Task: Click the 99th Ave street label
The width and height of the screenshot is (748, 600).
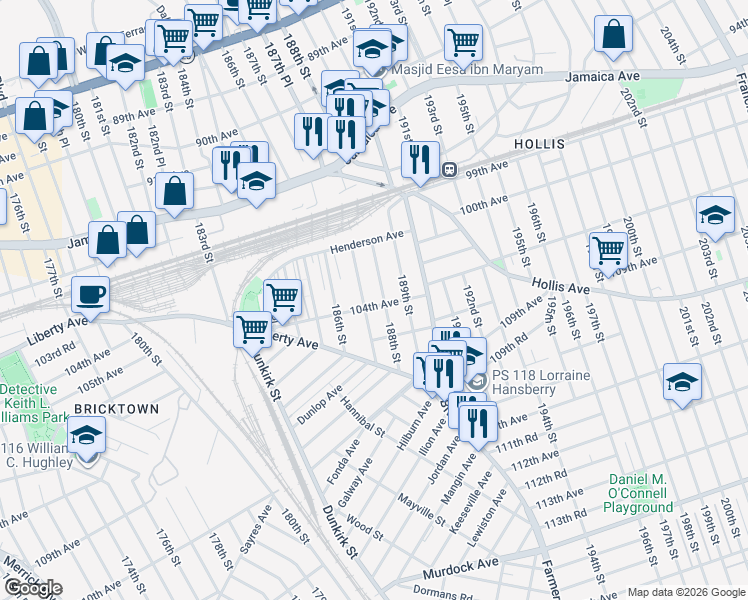Action: coord(487,170)
